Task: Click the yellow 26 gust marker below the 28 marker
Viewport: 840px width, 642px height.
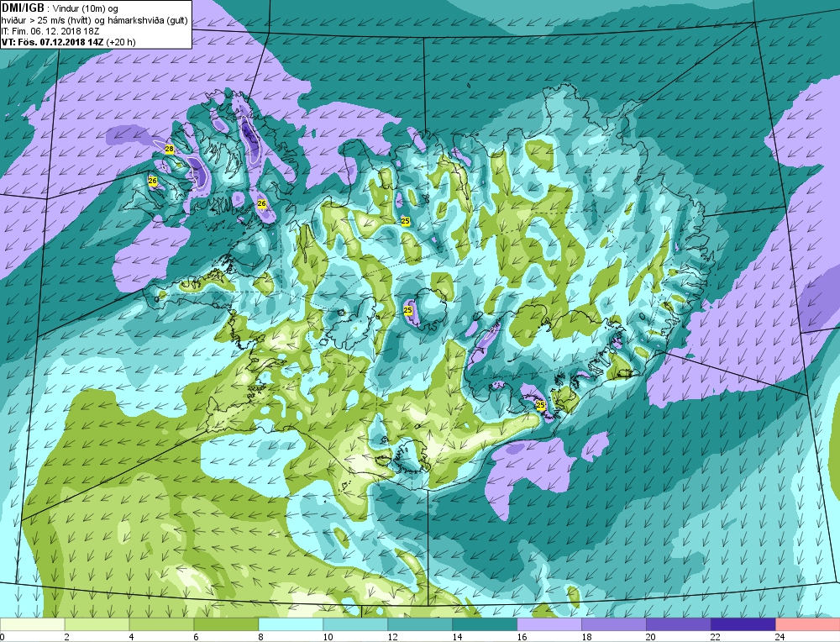Action: click(x=153, y=182)
